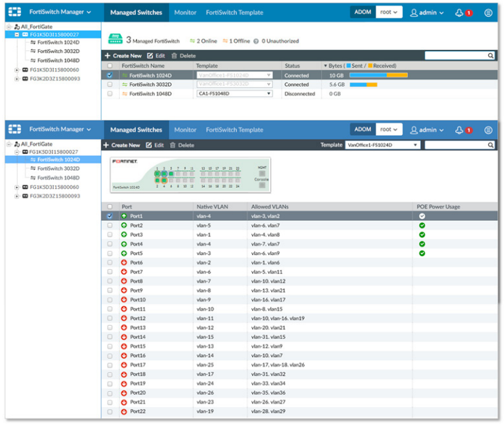Uncheck the Port1 row checkbox
This screenshot has height=424, width=504.
click(110, 216)
